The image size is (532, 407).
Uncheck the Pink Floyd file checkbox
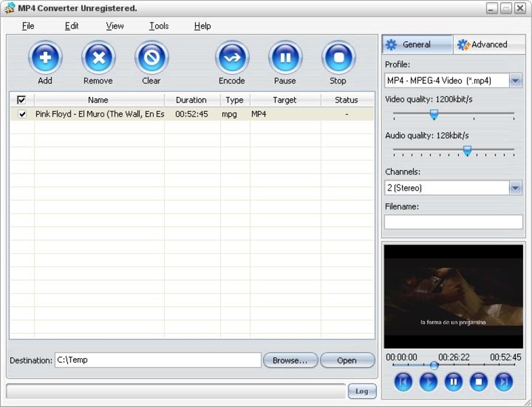click(x=22, y=114)
